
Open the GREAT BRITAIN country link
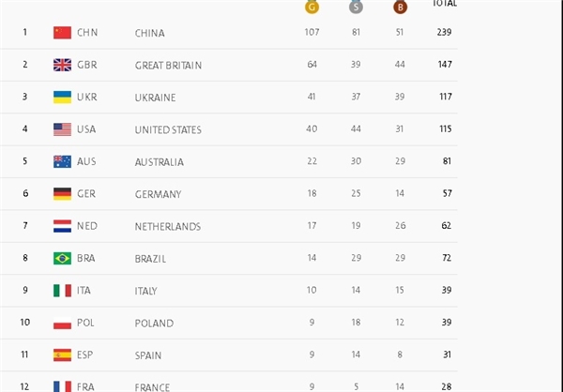(x=168, y=66)
